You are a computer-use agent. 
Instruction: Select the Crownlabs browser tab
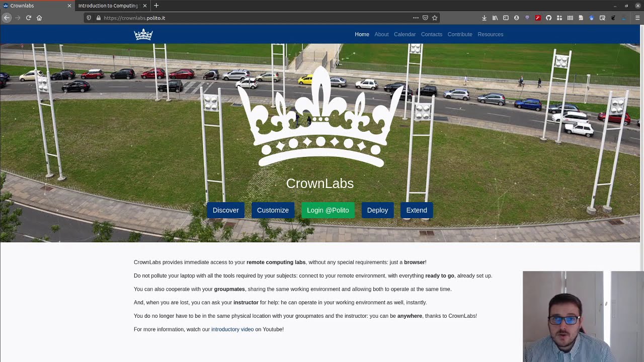37,6
